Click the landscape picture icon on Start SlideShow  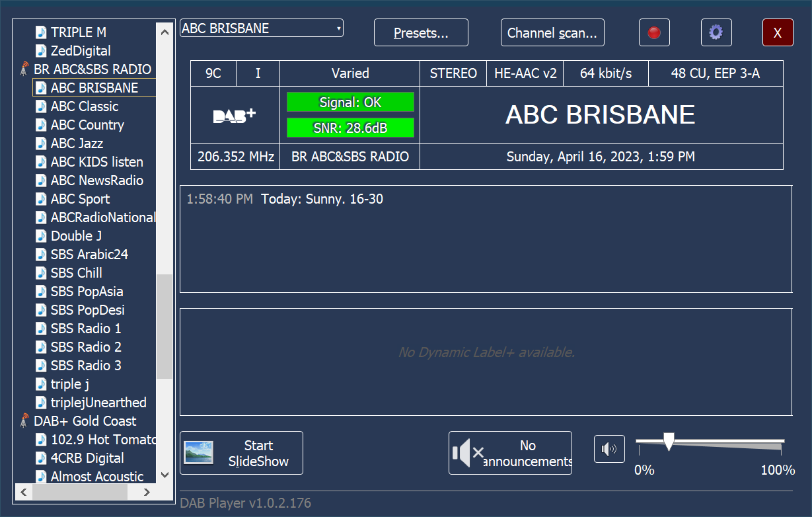199,453
